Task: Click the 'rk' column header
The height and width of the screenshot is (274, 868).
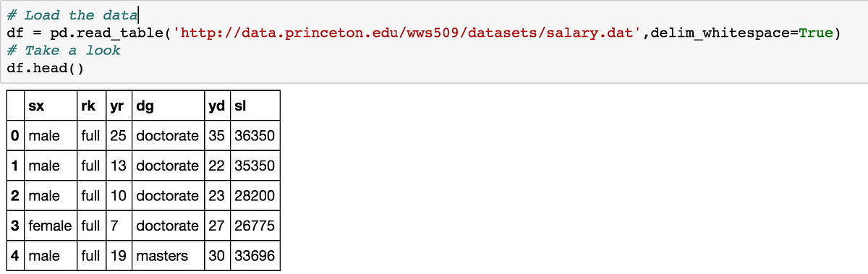Action: click(89, 106)
